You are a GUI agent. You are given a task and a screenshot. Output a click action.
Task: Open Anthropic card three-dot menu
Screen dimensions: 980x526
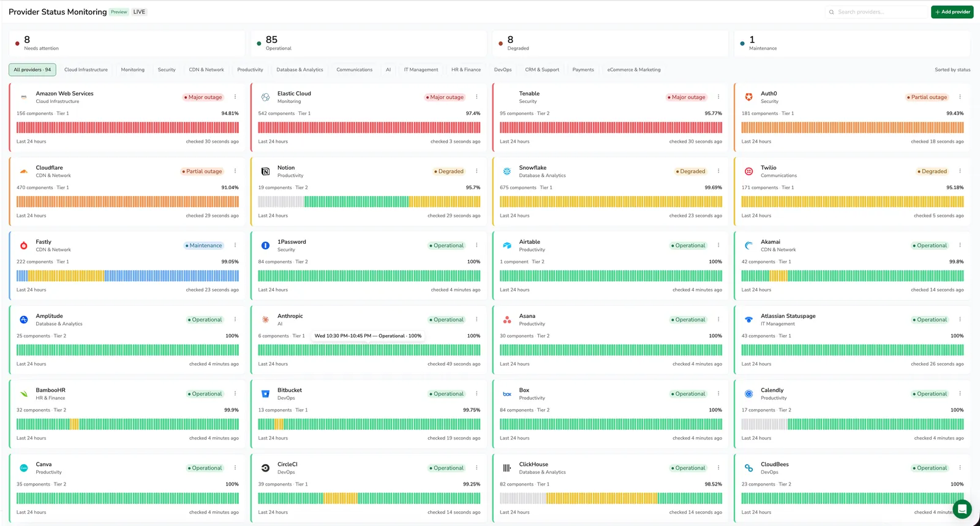point(477,319)
